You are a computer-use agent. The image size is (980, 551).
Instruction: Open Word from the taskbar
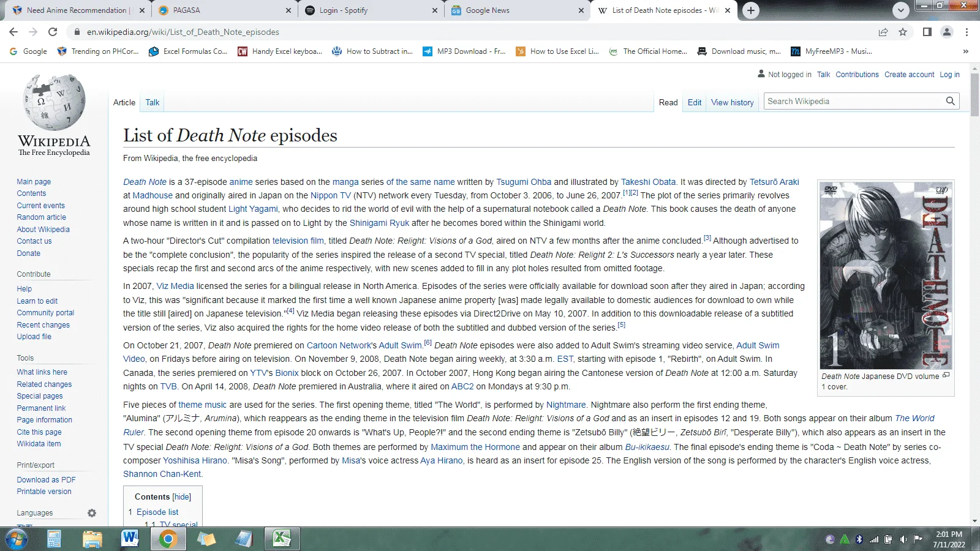129,539
